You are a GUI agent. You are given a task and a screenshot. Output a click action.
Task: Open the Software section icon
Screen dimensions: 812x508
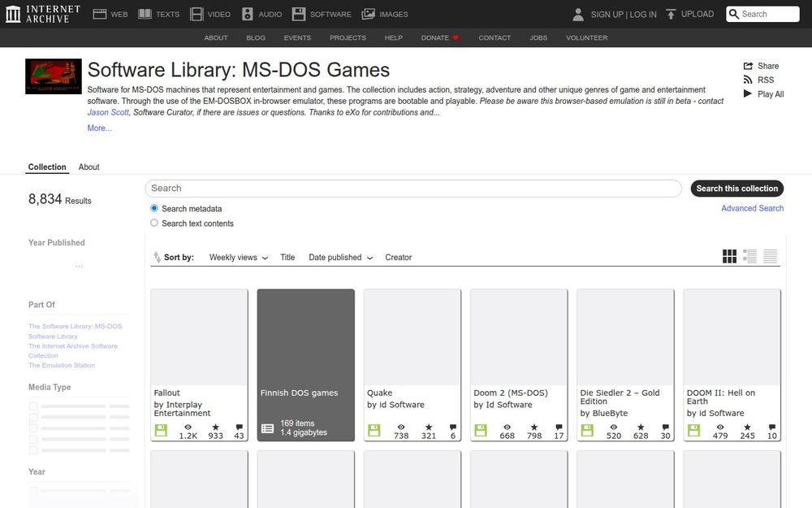(x=299, y=14)
